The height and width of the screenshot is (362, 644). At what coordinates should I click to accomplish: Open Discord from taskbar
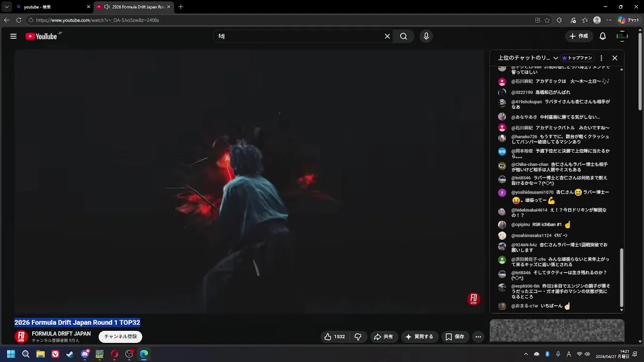tap(85, 354)
